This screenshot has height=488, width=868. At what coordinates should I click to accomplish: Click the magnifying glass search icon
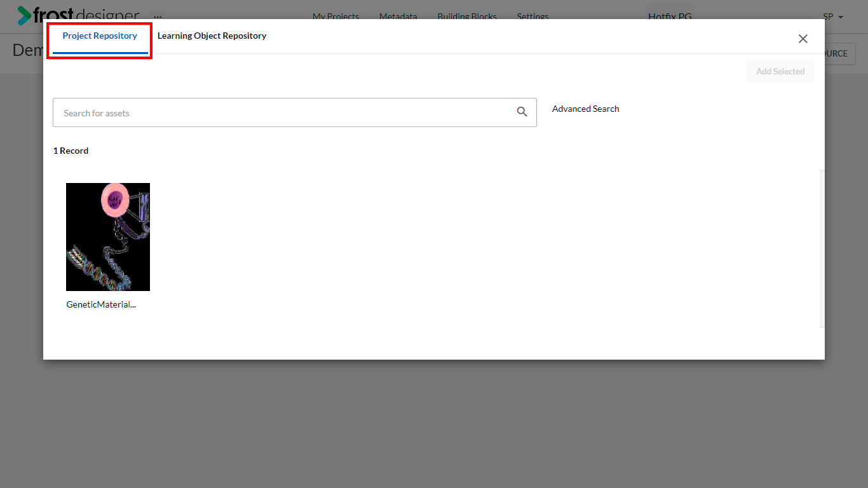[x=522, y=112]
